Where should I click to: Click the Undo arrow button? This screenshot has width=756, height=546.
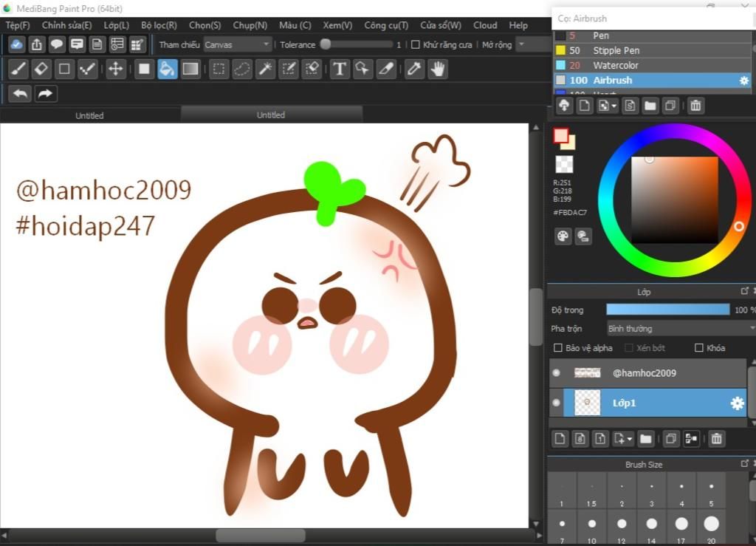20,94
